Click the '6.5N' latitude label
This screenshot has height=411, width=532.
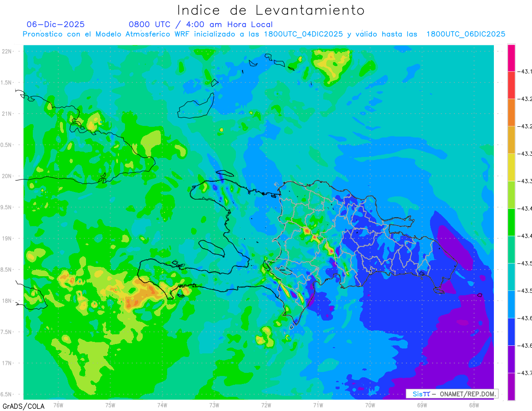7,394
